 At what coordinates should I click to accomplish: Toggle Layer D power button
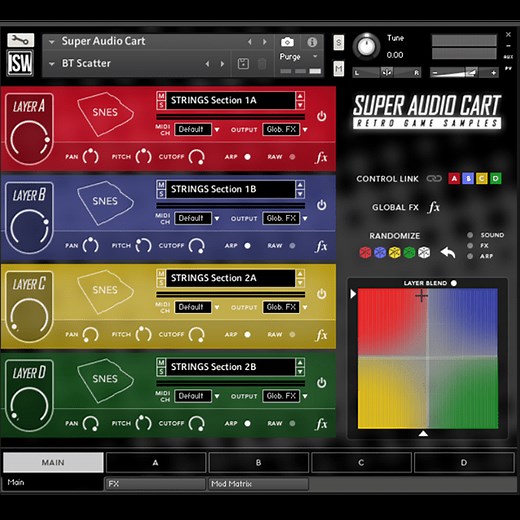pyautogui.click(x=321, y=383)
